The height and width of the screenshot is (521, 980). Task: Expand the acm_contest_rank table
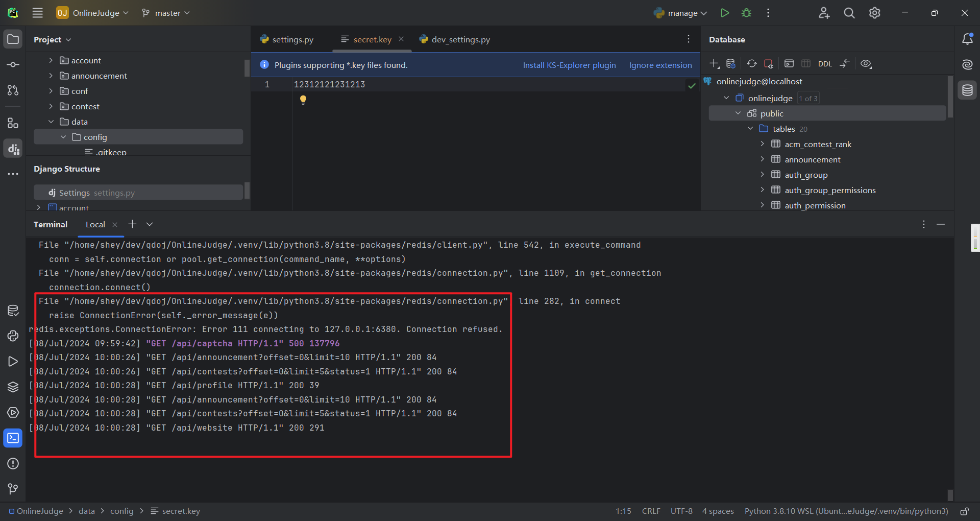[x=763, y=144]
